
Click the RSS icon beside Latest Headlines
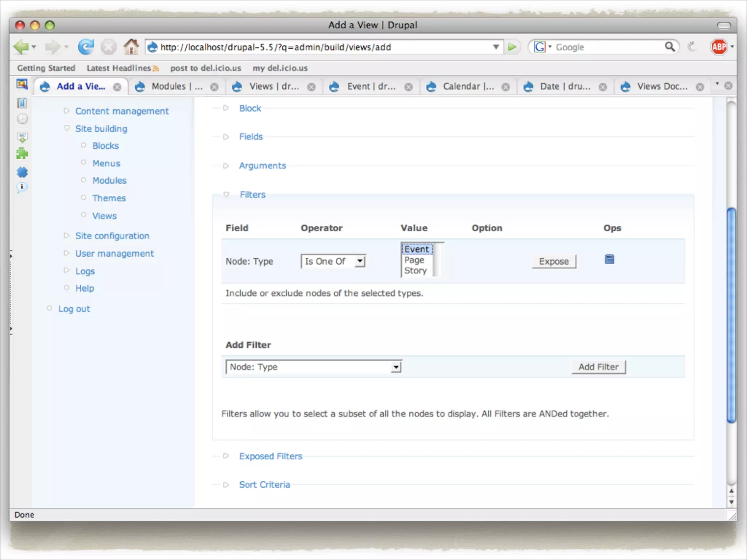[156, 69]
